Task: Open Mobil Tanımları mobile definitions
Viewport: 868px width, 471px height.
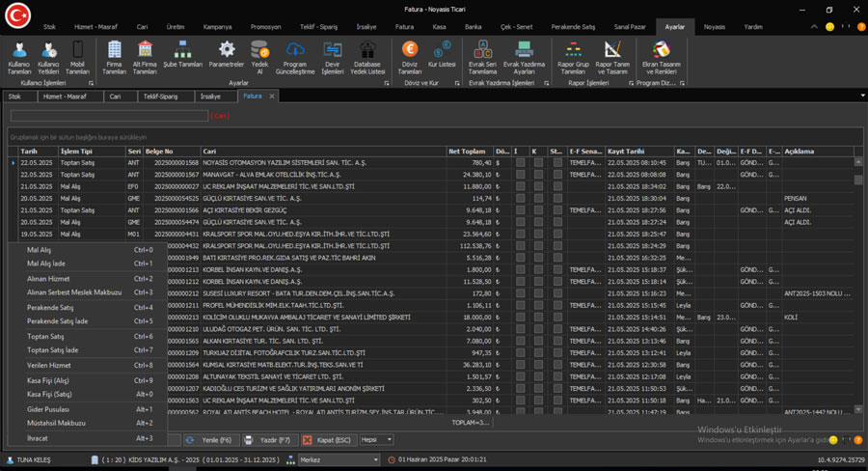Action: coord(77,58)
